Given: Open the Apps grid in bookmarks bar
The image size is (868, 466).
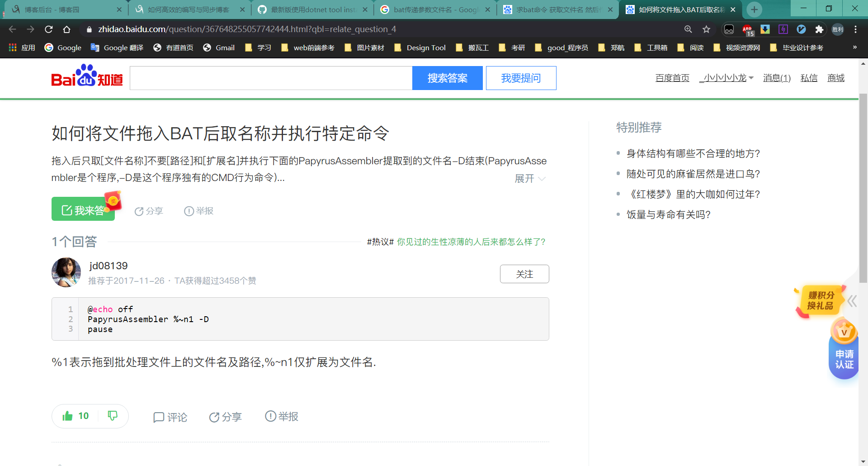Looking at the screenshot, I should coord(22,48).
